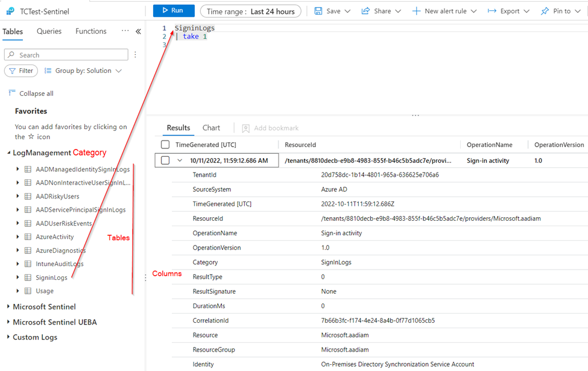Expand the Custom Logs group
Screen dimensions: 588x371
click(x=8, y=337)
